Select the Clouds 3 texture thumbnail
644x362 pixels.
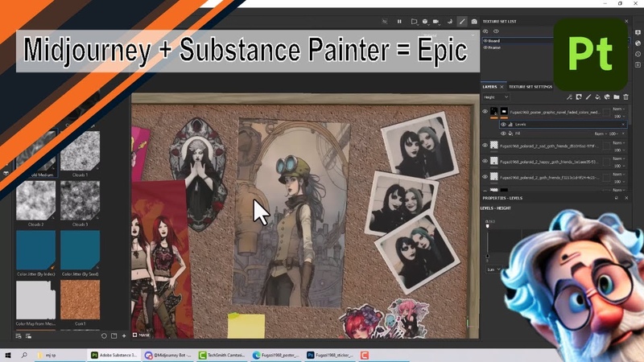point(80,200)
